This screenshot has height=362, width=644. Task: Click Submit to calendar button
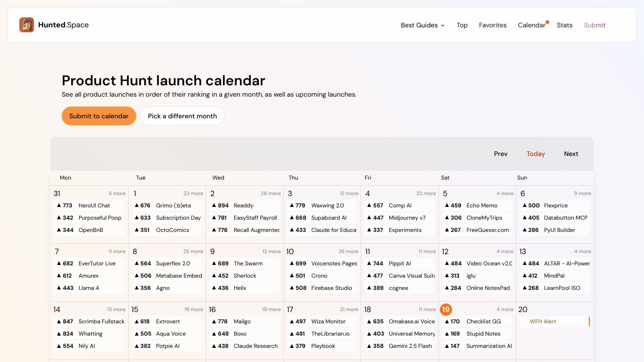coord(99,116)
